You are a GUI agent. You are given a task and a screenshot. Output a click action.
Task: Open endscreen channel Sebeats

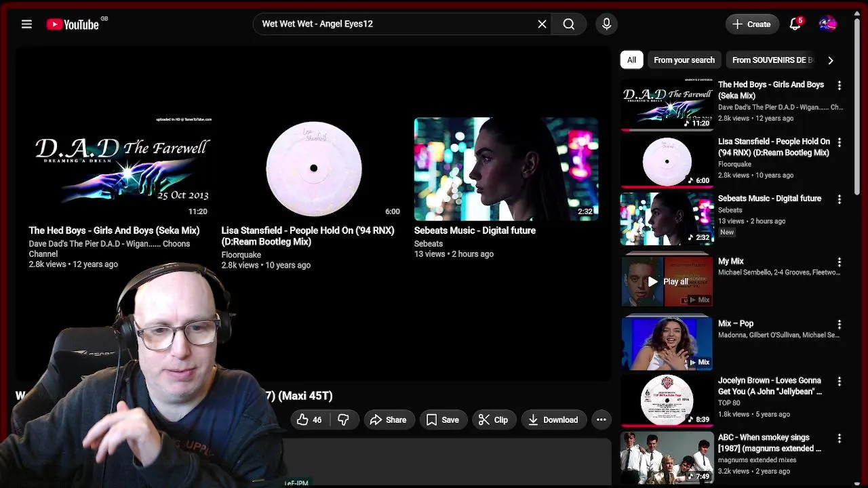click(429, 243)
